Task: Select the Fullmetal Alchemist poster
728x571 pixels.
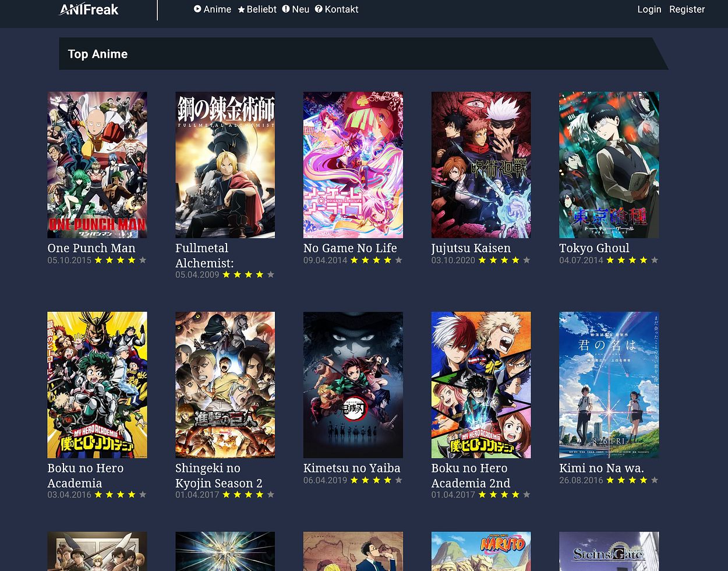Action: pos(225,165)
